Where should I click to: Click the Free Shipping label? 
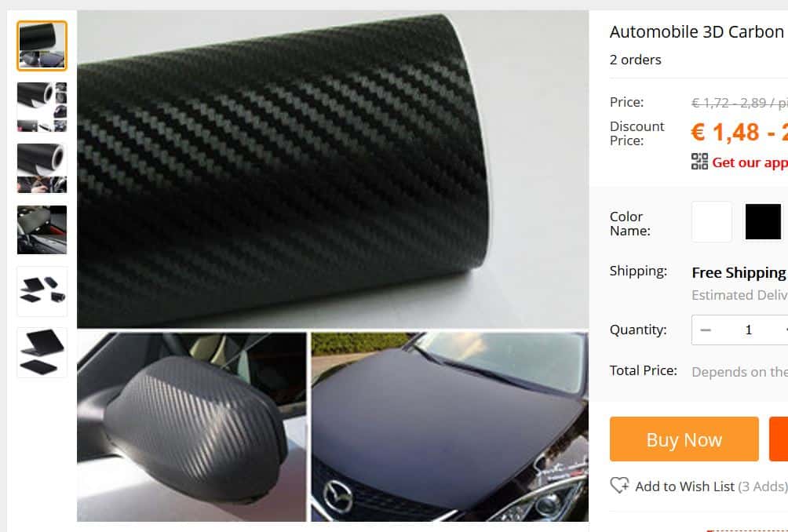739,273
